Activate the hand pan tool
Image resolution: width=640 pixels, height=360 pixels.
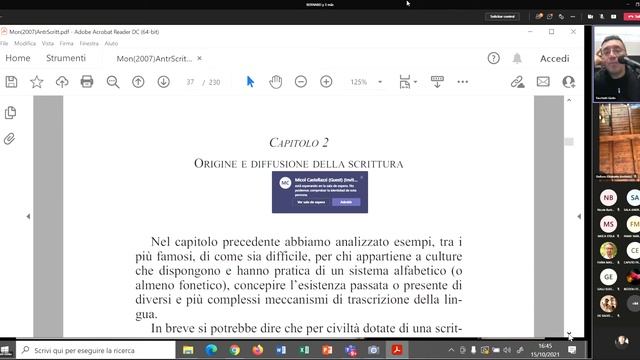point(276,82)
